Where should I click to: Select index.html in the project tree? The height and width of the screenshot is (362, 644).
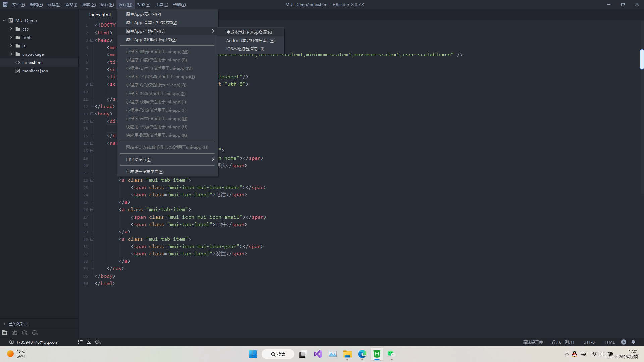(x=39, y=63)
